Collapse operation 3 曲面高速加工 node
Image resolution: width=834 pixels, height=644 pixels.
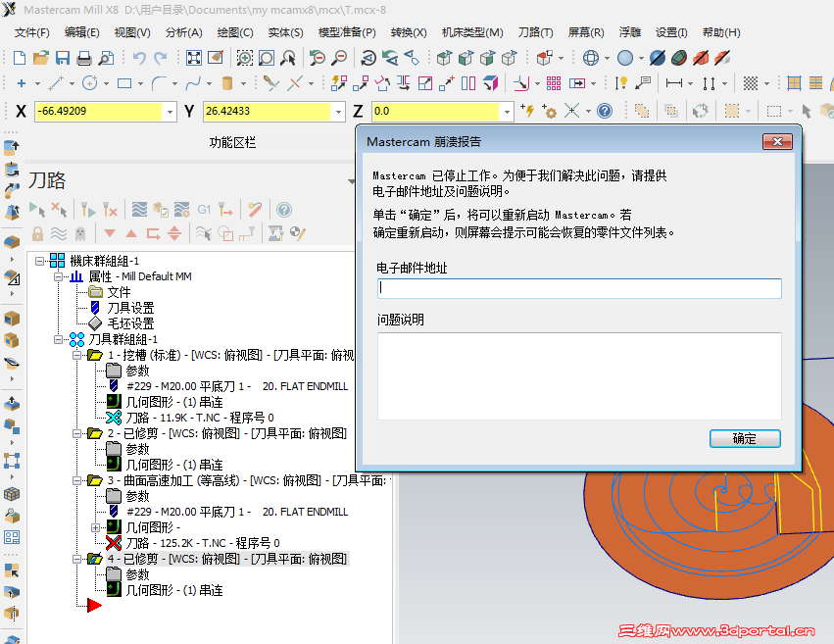[77, 480]
